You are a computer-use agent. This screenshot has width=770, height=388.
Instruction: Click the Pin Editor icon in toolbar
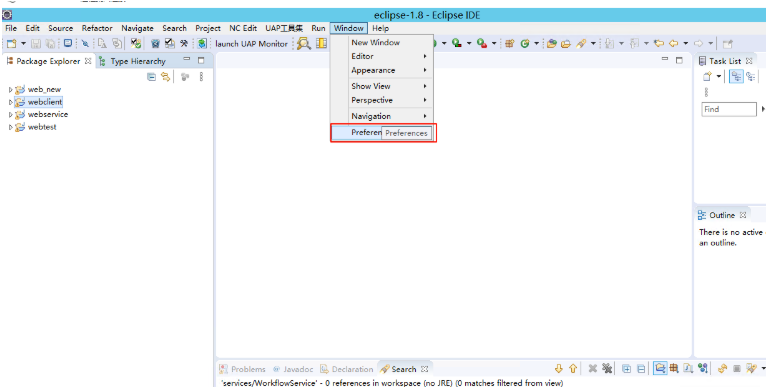[728, 44]
